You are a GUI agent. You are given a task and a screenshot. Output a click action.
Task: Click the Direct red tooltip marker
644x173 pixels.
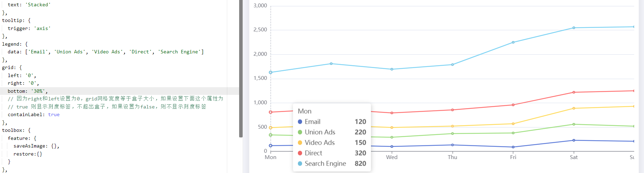pyautogui.click(x=300, y=153)
